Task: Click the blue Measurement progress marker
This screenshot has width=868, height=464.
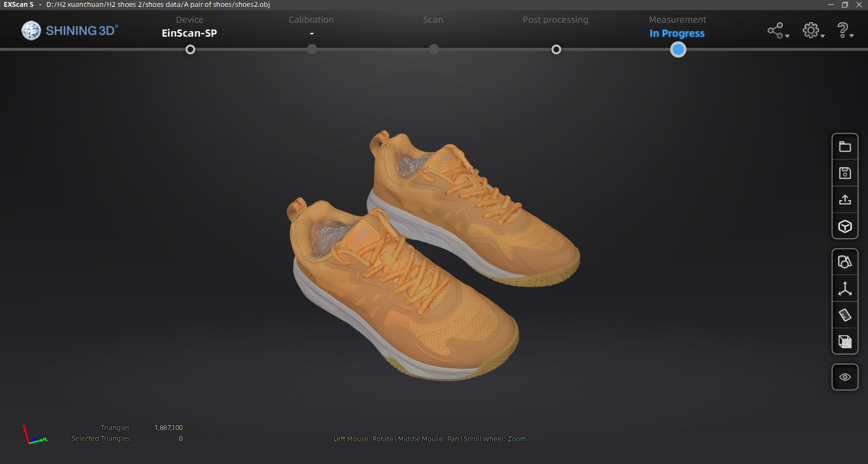Action: pyautogui.click(x=678, y=50)
